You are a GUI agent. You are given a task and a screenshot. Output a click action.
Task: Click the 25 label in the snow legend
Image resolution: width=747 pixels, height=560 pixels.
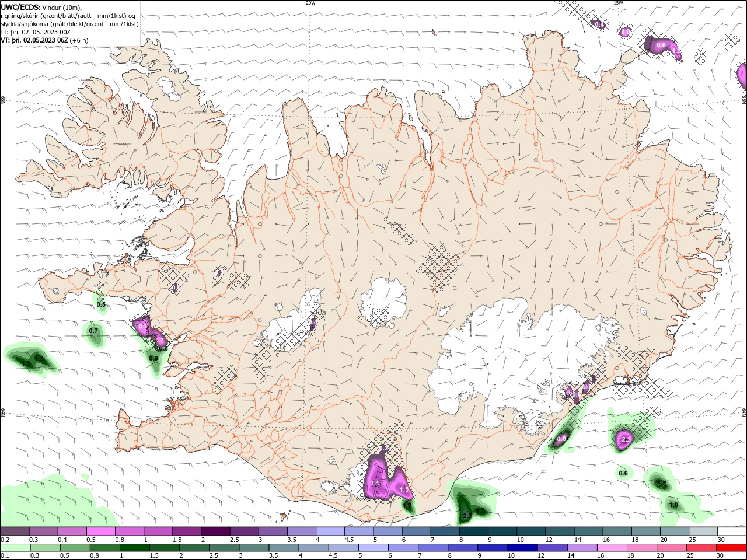coord(692,540)
